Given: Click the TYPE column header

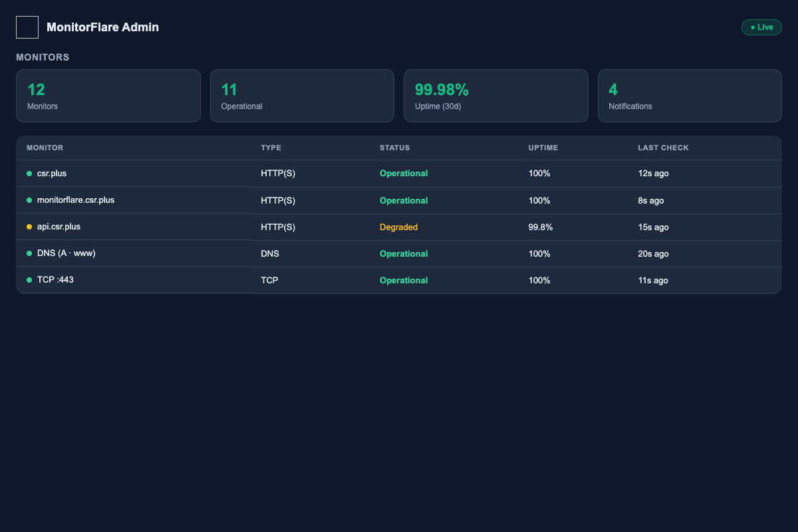Looking at the screenshot, I should point(271,148).
